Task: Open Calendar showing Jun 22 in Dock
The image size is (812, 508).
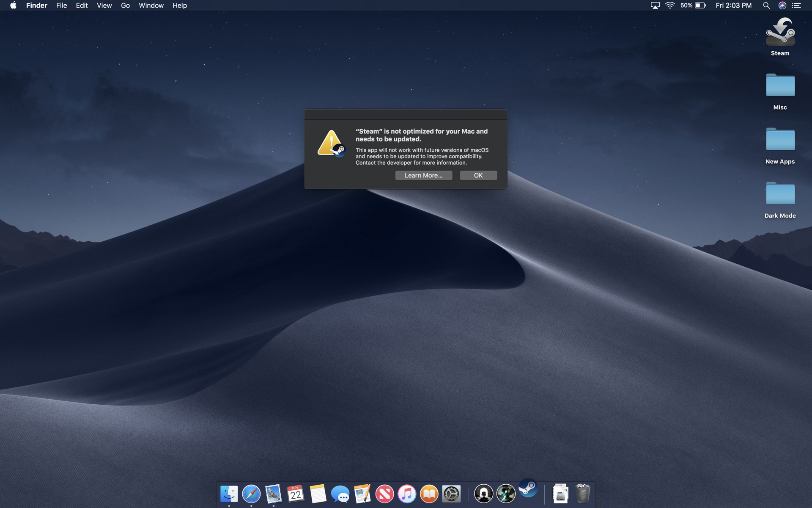Action: tap(296, 494)
